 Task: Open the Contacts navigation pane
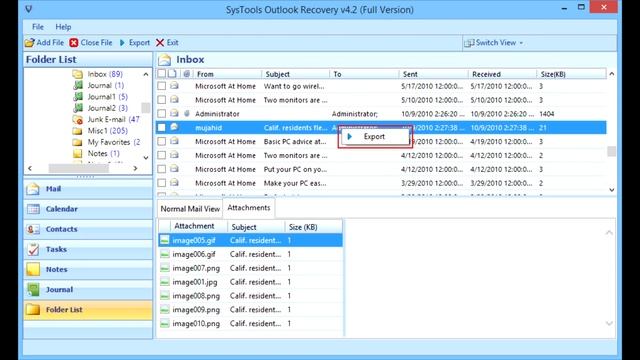tap(88, 229)
